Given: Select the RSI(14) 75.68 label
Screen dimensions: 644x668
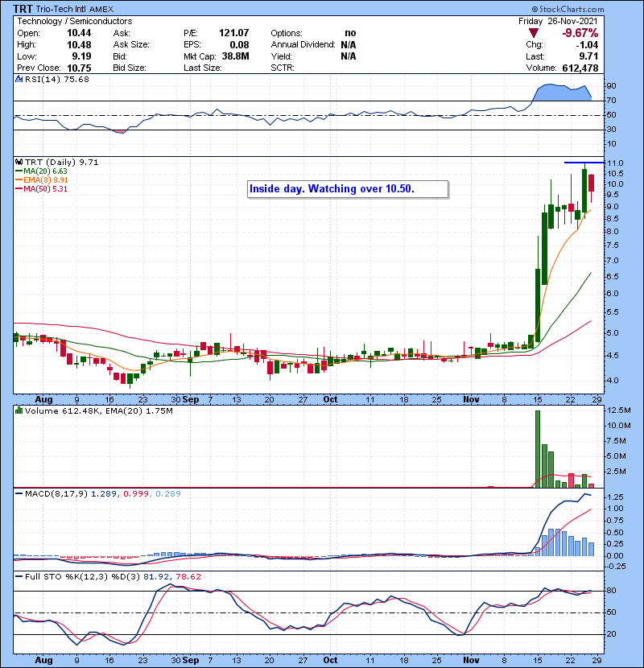Looking at the screenshot, I should coord(57,80).
